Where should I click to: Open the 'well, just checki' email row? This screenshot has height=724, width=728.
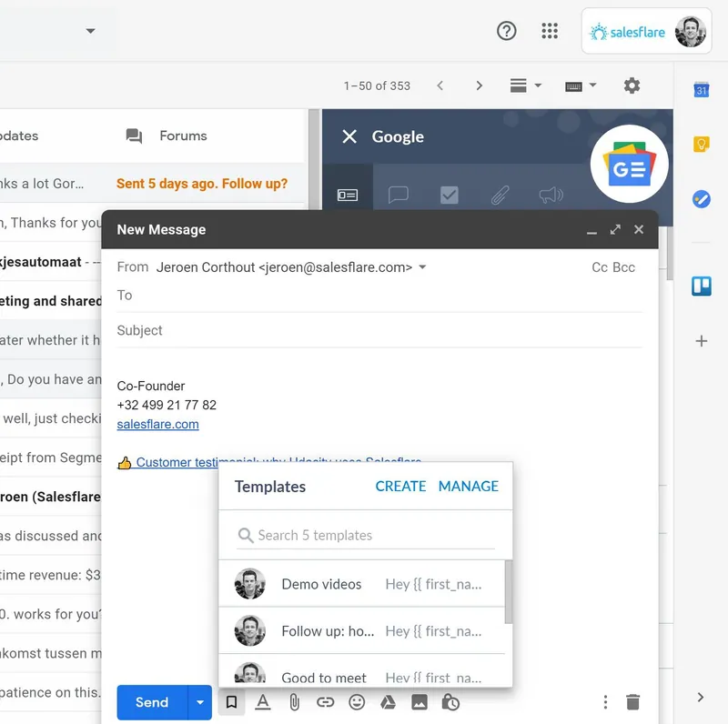(51, 418)
